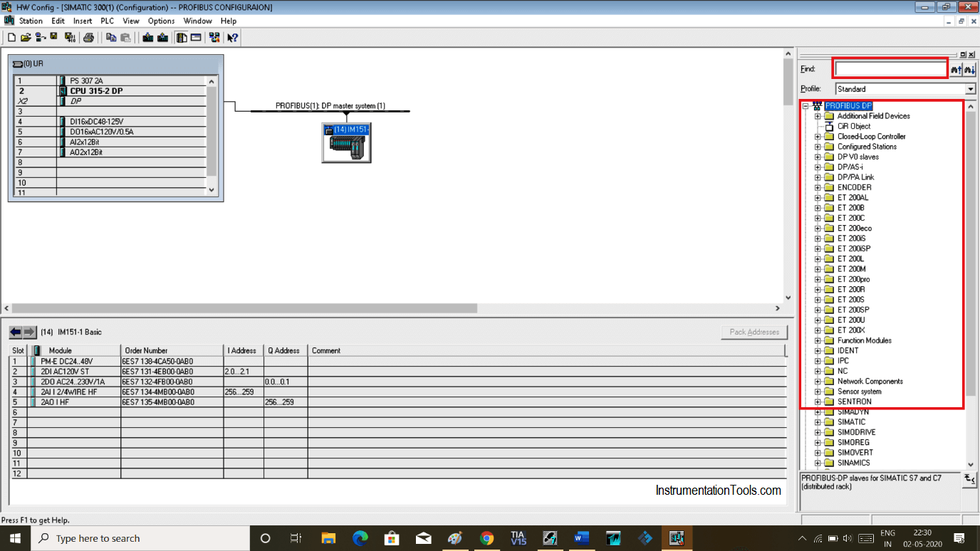Screen dimensions: 980x551
Task: Expand the Additional Field Devices folder
Action: click(x=818, y=116)
